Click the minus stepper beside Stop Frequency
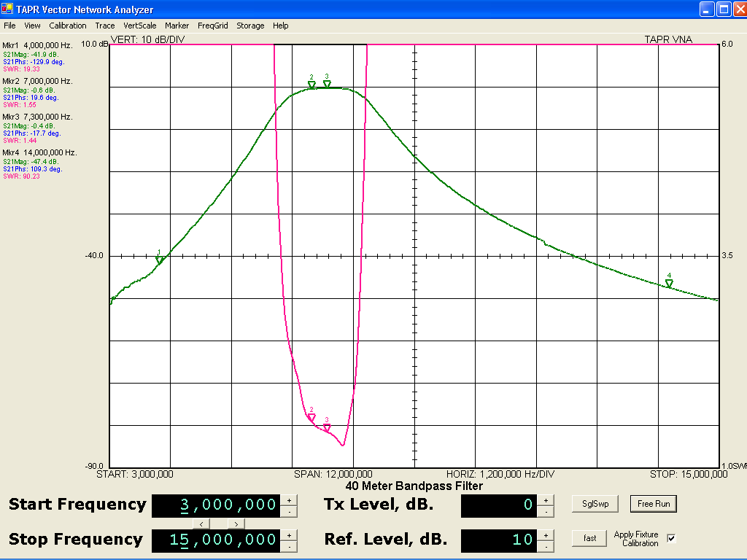The height and width of the screenshot is (560, 747). 289,547
